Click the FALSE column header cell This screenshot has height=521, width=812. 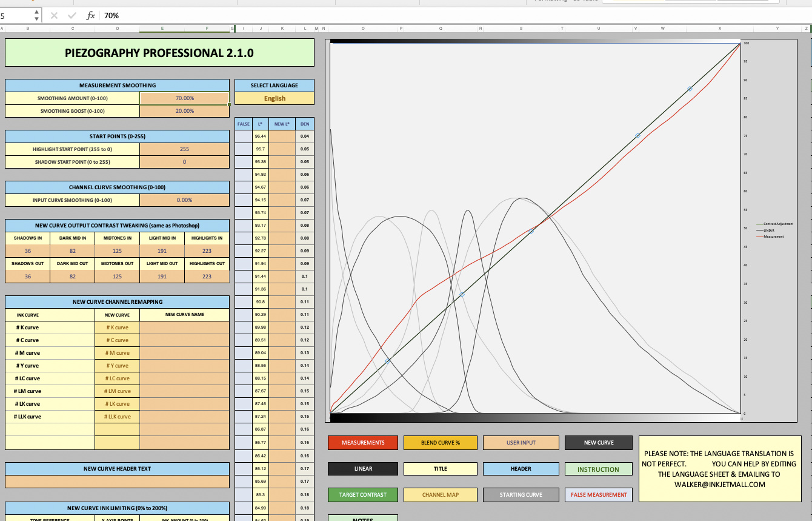[x=244, y=124]
